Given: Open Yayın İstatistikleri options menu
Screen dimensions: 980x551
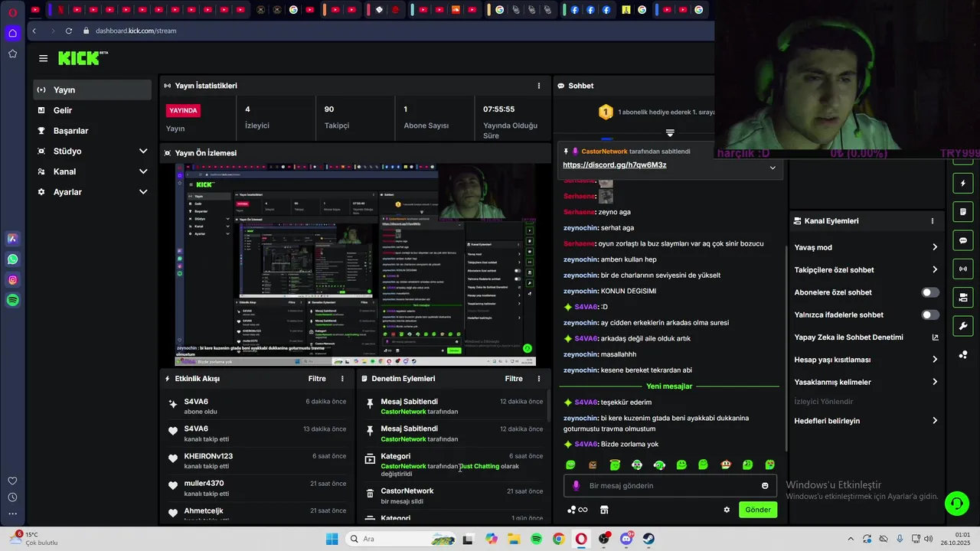Looking at the screenshot, I should (538, 86).
